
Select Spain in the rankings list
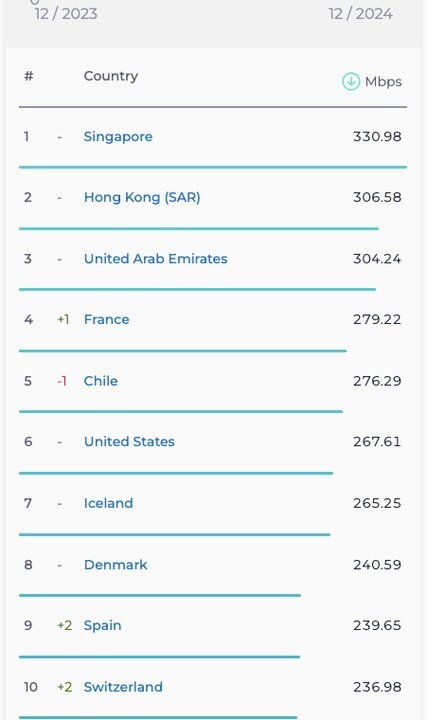(102, 625)
